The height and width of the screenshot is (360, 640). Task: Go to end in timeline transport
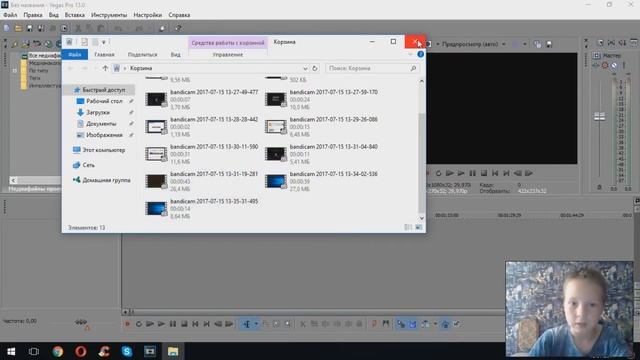207,324
